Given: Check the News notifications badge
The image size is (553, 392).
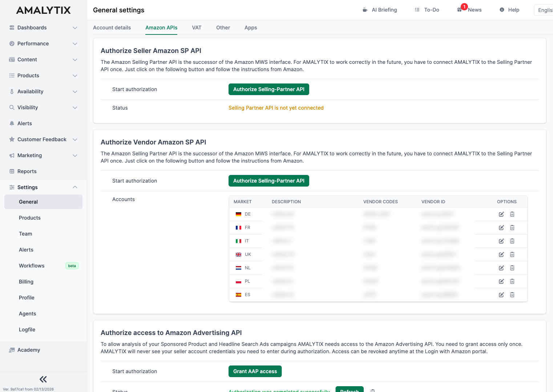Looking at the screenshot, I should tap(464, 7).
